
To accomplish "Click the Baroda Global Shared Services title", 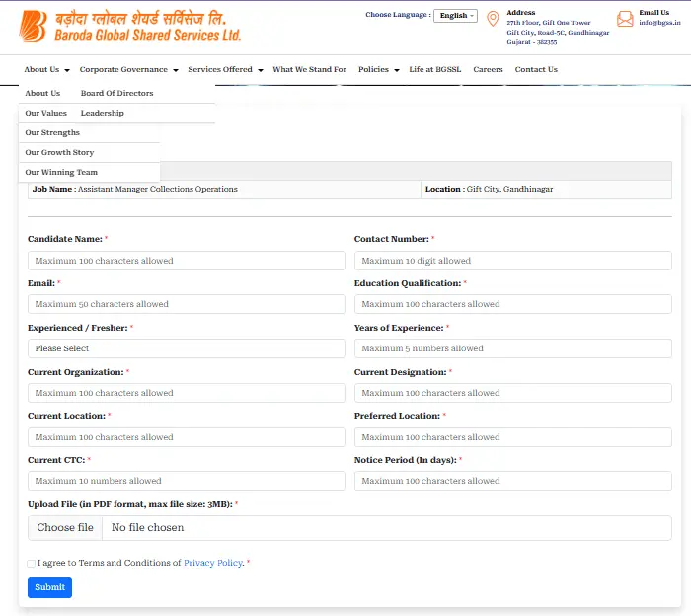I will (148, 35).
